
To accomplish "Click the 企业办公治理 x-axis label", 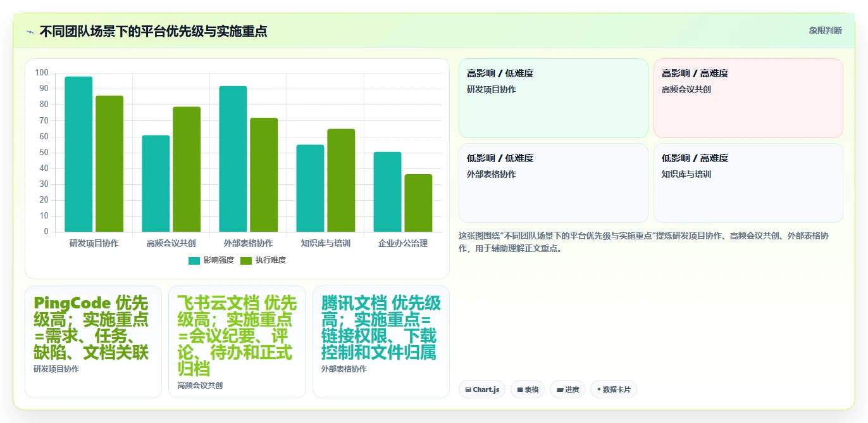I will [x=402, y=243].
